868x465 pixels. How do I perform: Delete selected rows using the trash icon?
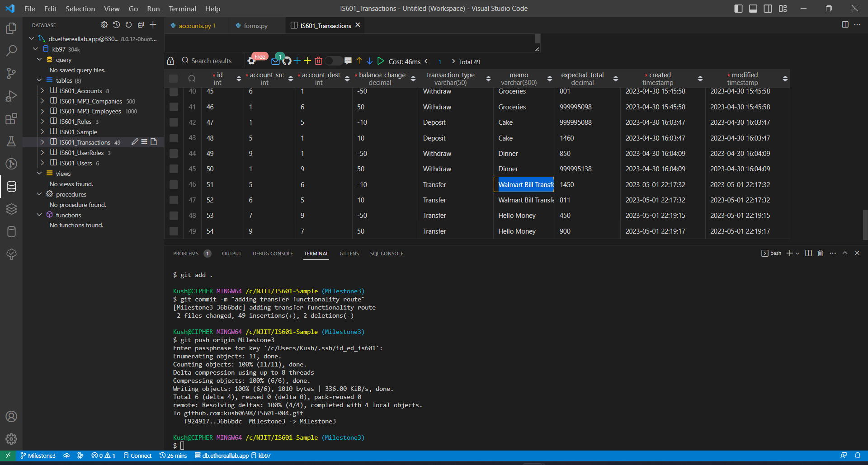319,60
